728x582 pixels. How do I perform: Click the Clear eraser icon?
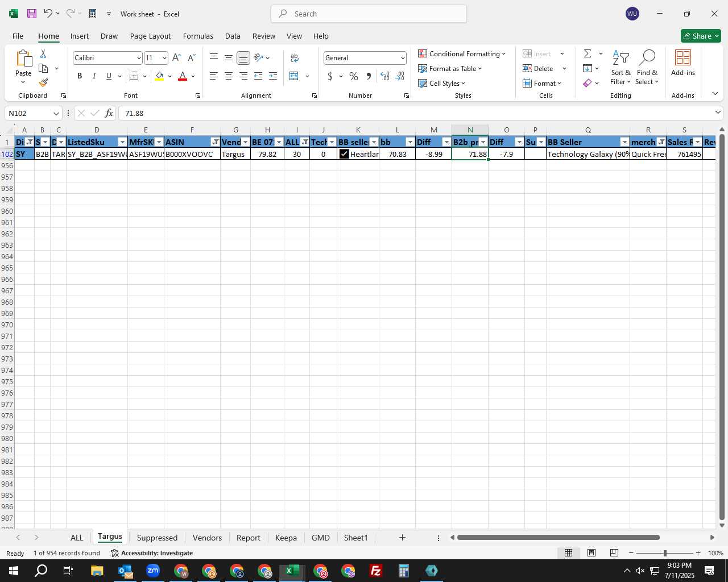[x=588, y=83]
